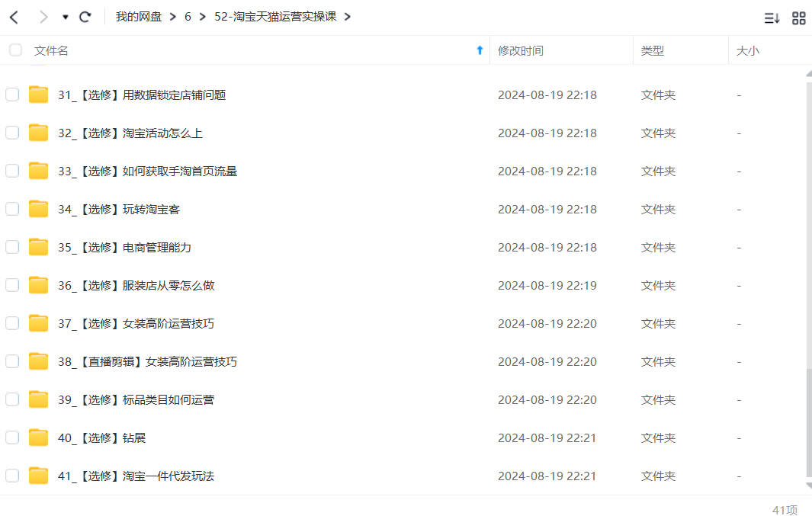Click folder icon of 35_电商管理能力
Image resolution: width=812 pixels, height=516 pixels.
click(38, 247)
